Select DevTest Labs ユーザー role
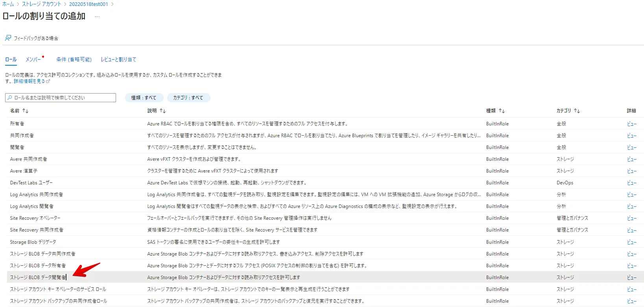 [325, 182]
